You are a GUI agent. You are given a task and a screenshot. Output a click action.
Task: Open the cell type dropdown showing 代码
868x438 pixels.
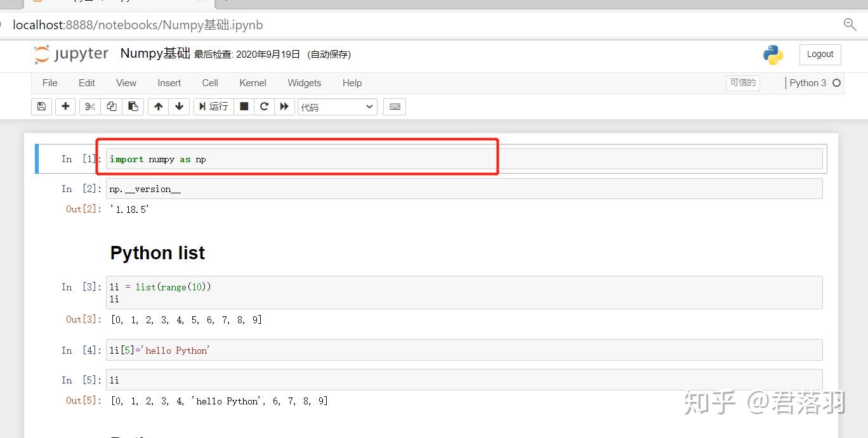[x=337, y=106]
